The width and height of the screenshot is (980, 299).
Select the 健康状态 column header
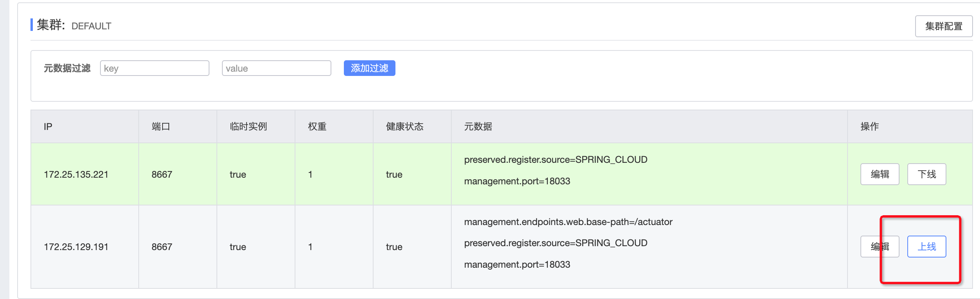[x=404, y=126]
